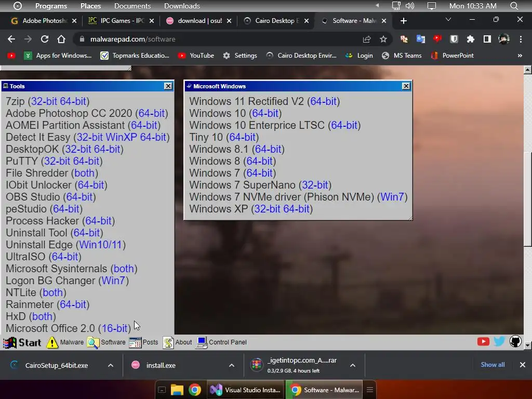Screen dimensions: 532x399
Task: Open the extensions puzzle icon
Action: coord(470,39)
